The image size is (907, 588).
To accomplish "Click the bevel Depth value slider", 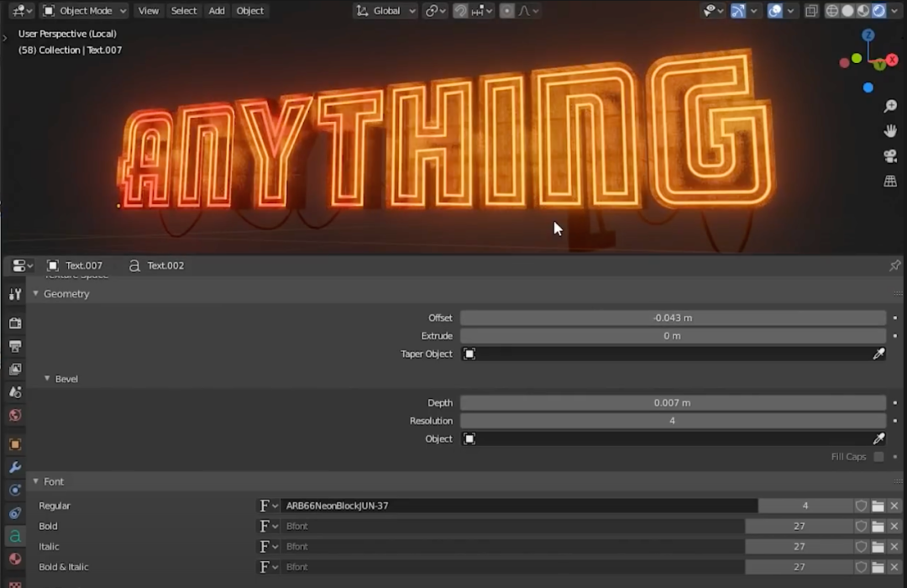I will [673, 403].
